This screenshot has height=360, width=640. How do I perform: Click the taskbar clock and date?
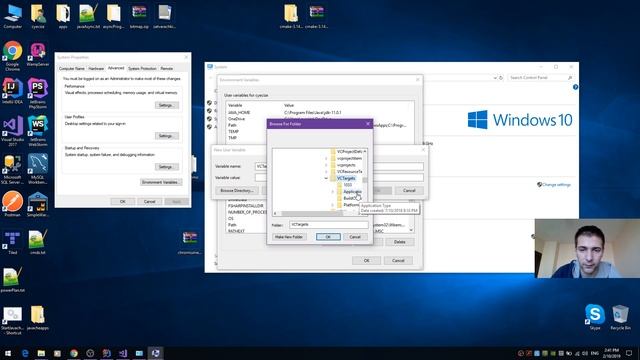coord(611,353)
